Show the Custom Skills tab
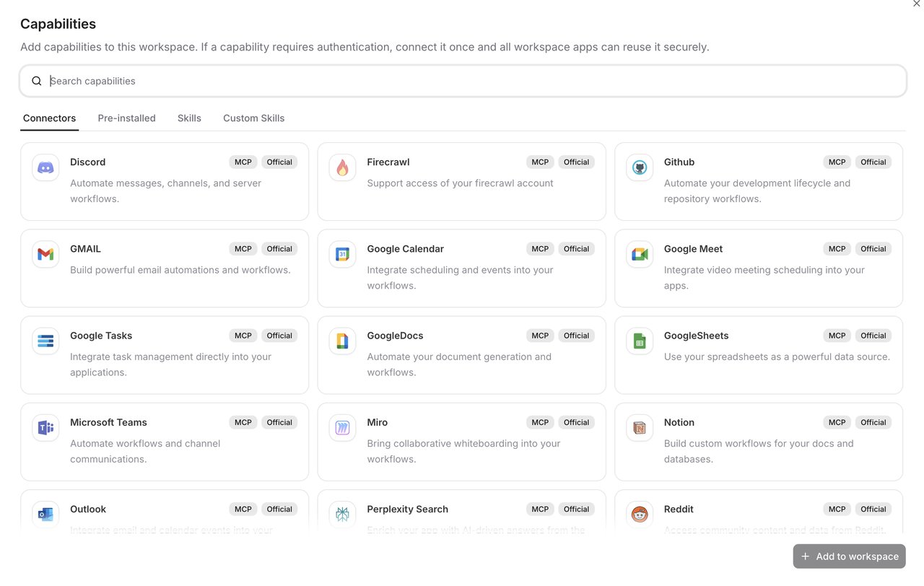This screenshot has height=586, width=924. [x=254, y=118]
